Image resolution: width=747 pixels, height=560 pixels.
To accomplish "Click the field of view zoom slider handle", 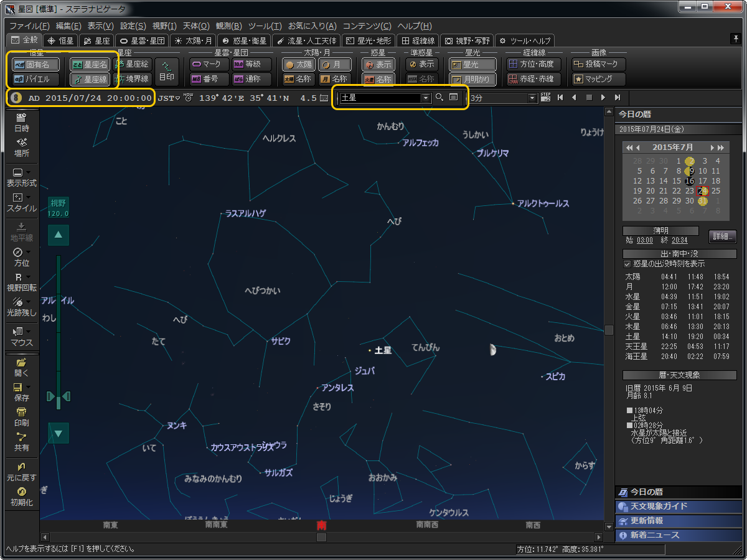I will (x=59, y=396).
